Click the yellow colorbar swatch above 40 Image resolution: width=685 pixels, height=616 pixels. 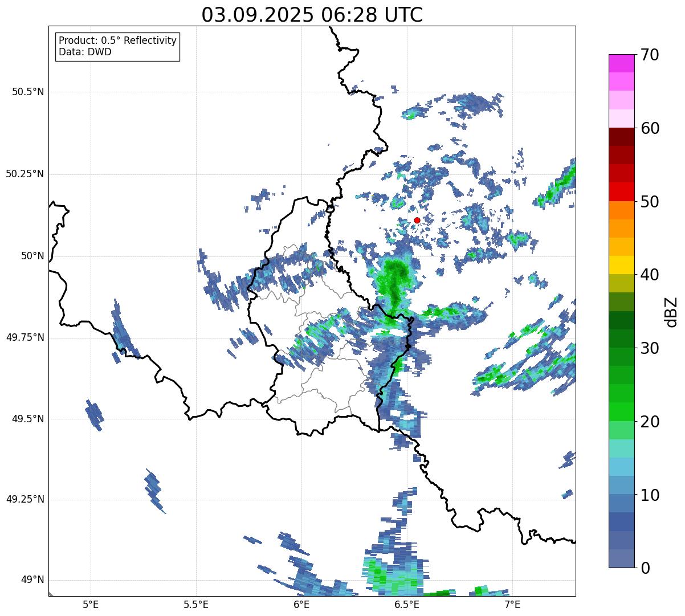[x=621, y=266]
